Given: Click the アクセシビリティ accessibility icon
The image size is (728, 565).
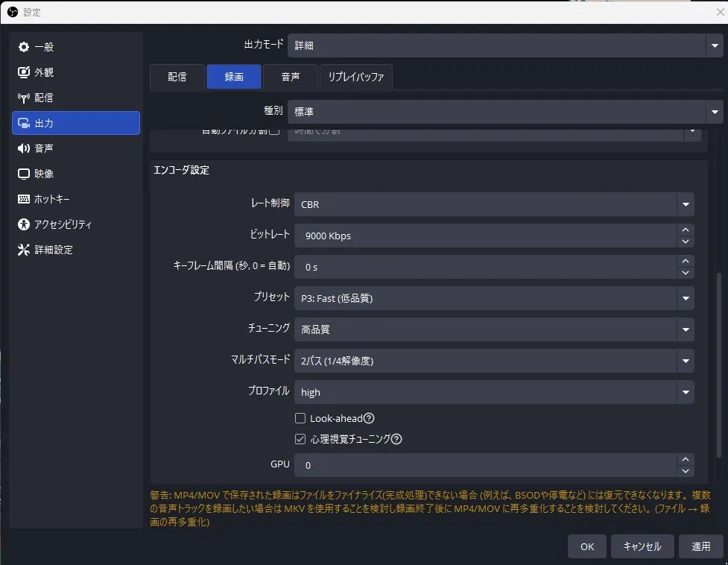Looking at the screenshot, I should (24, 224).
